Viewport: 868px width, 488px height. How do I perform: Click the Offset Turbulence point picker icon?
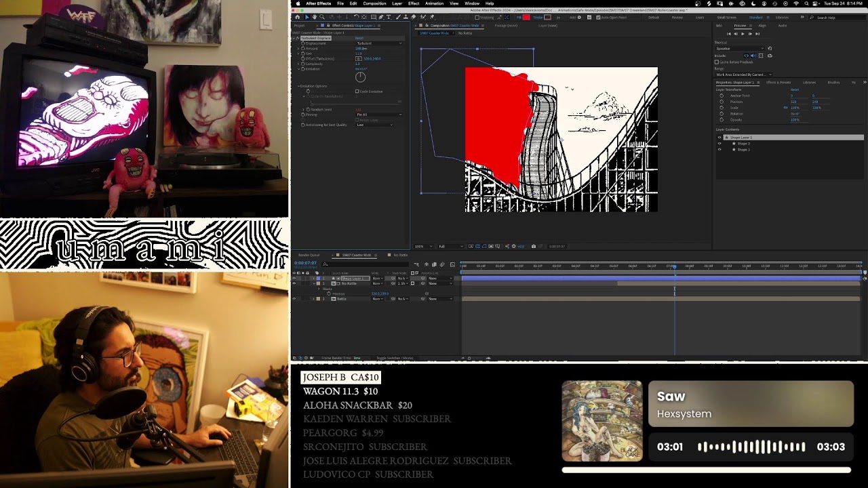coord(358,59)
